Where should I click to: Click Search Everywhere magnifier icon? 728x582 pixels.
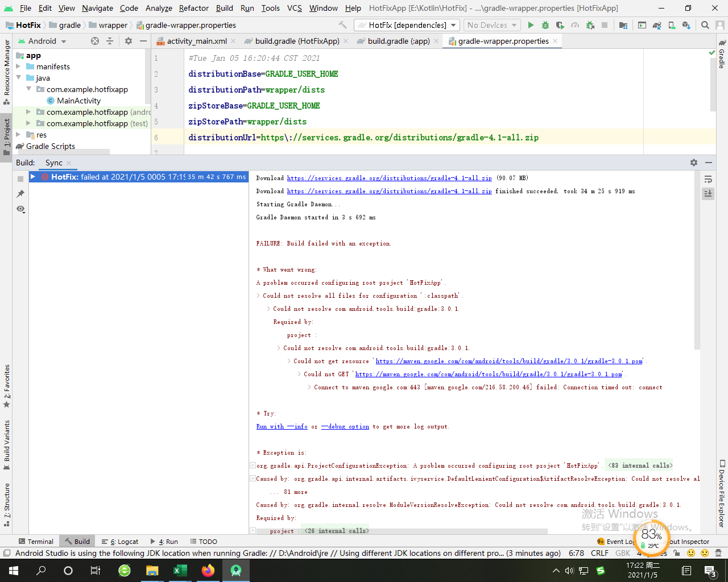tap(705, 25)
